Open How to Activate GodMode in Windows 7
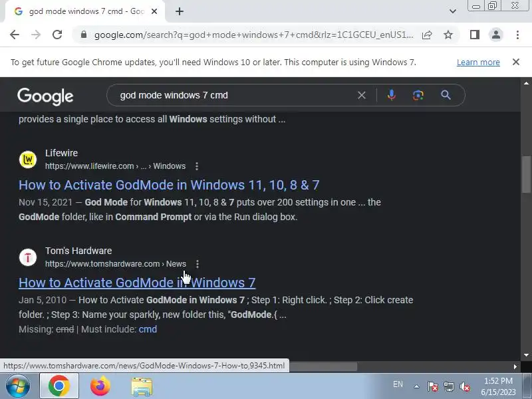532x399 pixels. [137, 283]
